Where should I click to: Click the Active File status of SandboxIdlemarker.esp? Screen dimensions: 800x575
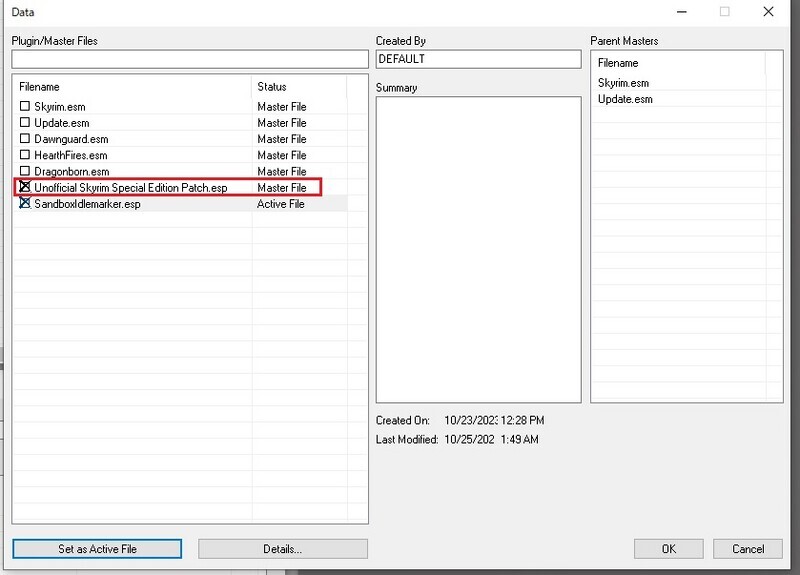[281, 204]
